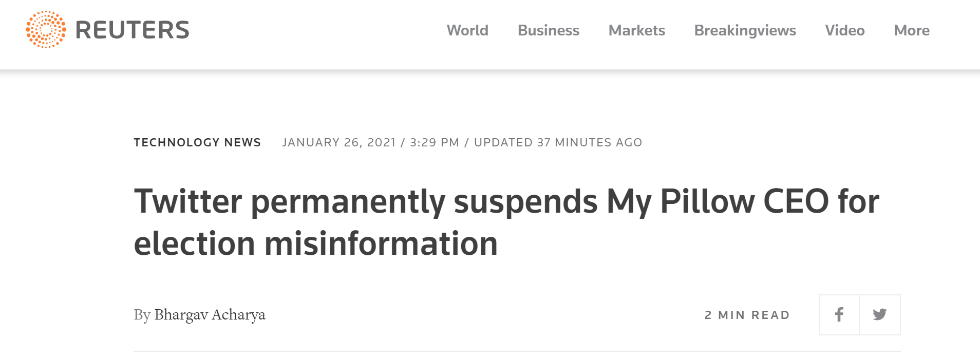Click the orange Reuters dotted circle logo
980x357 pixels.
tap(46, 30)
